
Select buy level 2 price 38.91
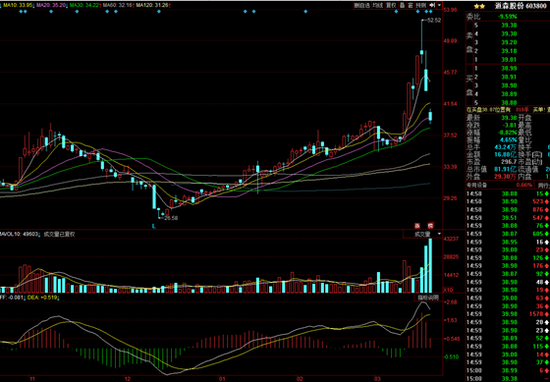(x=508, y=76)
